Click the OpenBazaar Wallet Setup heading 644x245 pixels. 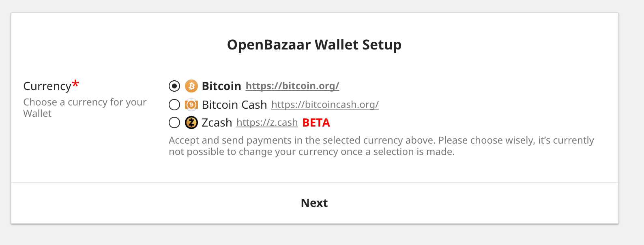(314, 45)
